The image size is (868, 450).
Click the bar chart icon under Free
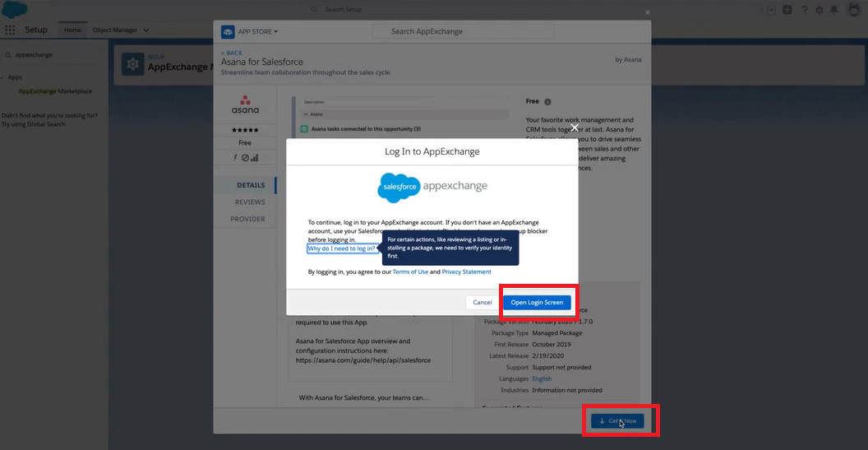click(x=254, y=158)
